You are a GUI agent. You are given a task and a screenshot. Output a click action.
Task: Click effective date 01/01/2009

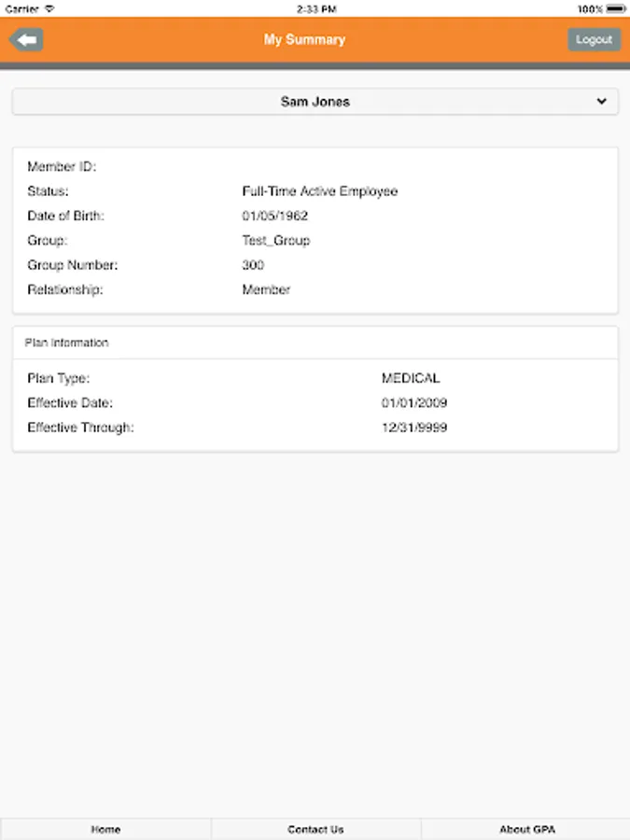[x=414, y=403]
